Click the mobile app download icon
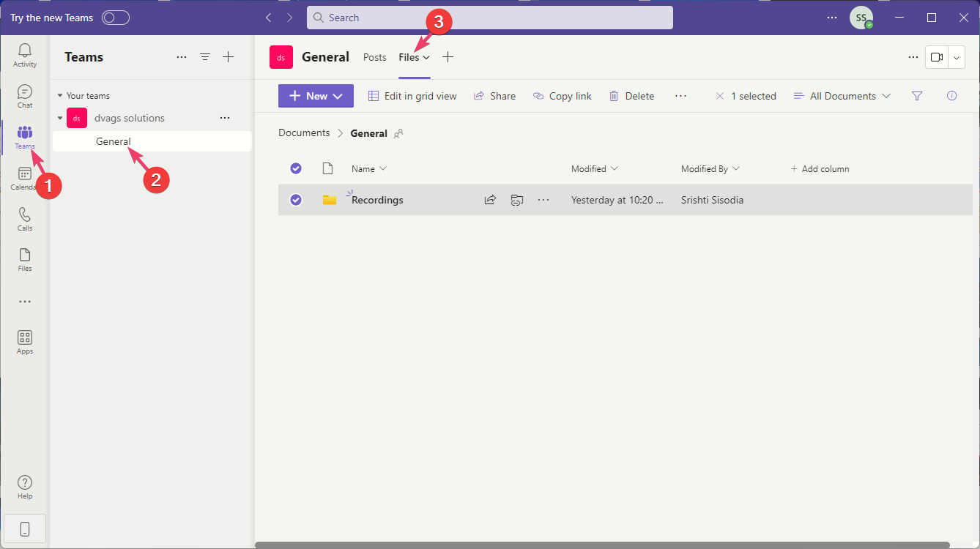Image resolution: width=980 pixels, height=549 pixels. click(25, 529)
